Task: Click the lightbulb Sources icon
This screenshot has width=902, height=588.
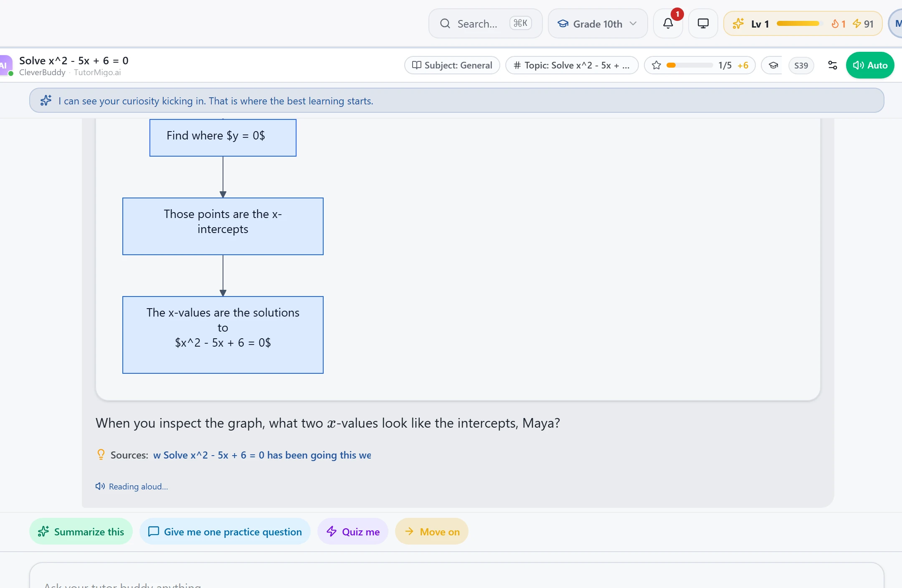Action: 101,454
